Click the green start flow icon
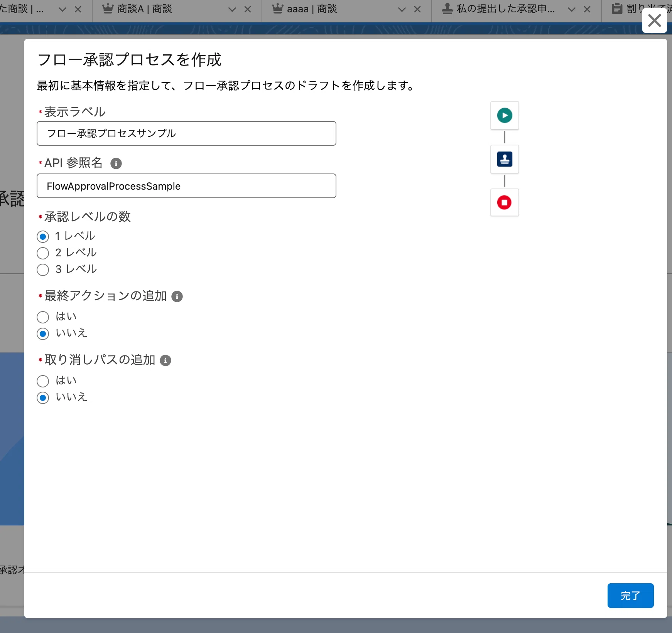Image resolution: width=672 pixels, height=633 pixels. [505, 115]
